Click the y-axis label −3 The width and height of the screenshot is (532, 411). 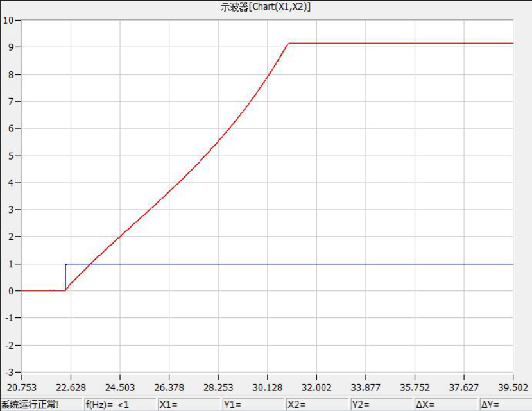point(9,373)
